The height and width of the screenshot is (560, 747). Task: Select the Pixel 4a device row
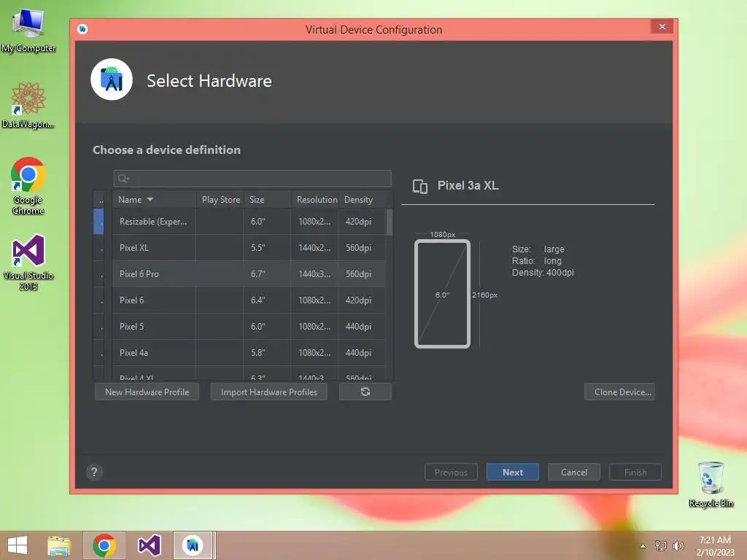point(249,352)
